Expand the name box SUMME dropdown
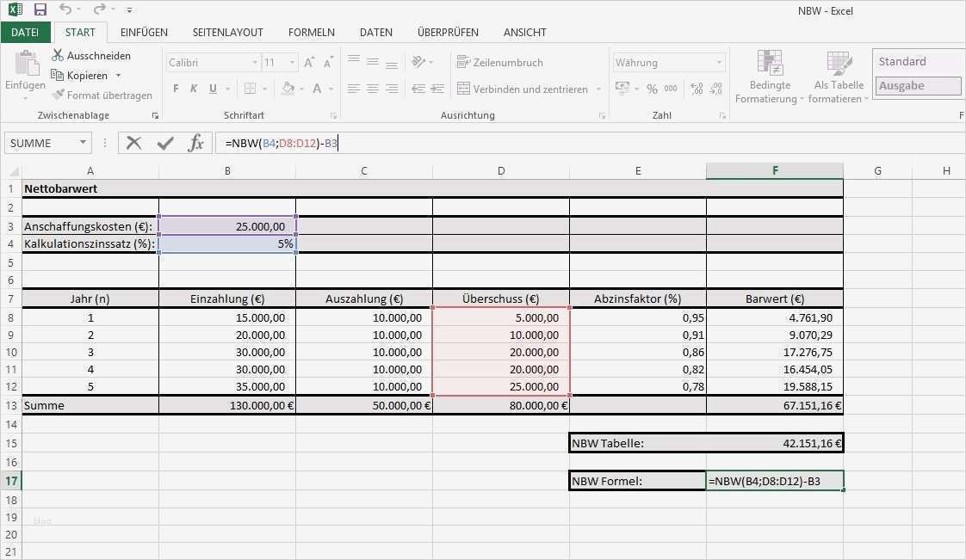This screenshot has width=966, height=560. [83, 143]
